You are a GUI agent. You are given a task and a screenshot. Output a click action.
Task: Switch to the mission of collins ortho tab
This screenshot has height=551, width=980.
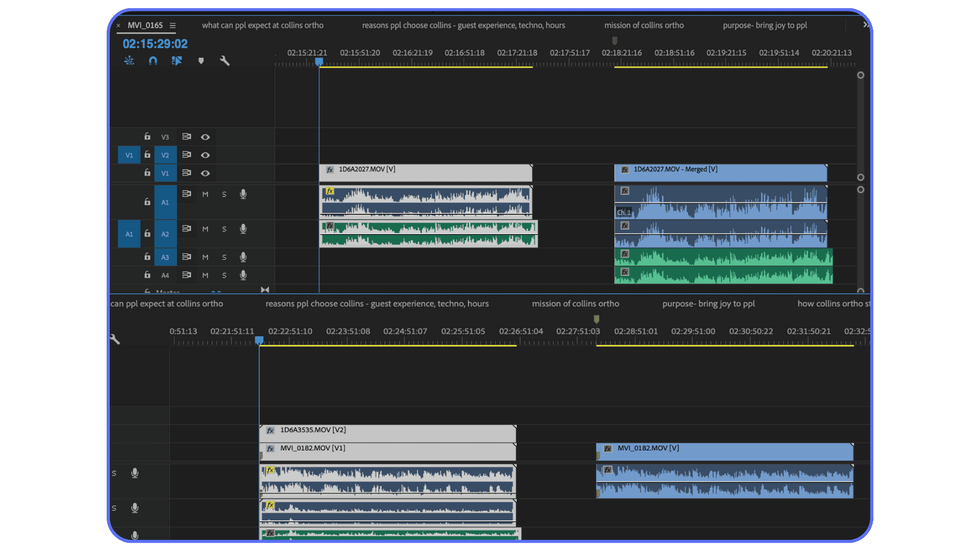point(644,25)
